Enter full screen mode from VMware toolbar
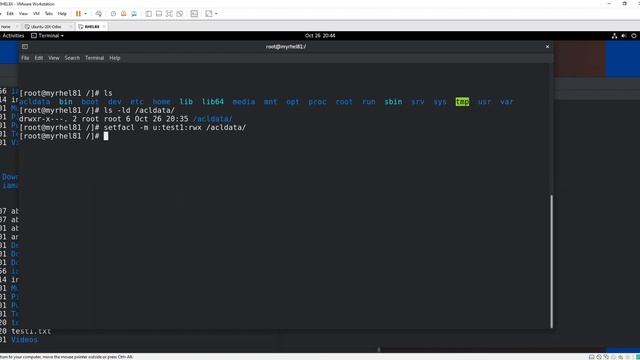The image size is (640, 360). (169, 13)
